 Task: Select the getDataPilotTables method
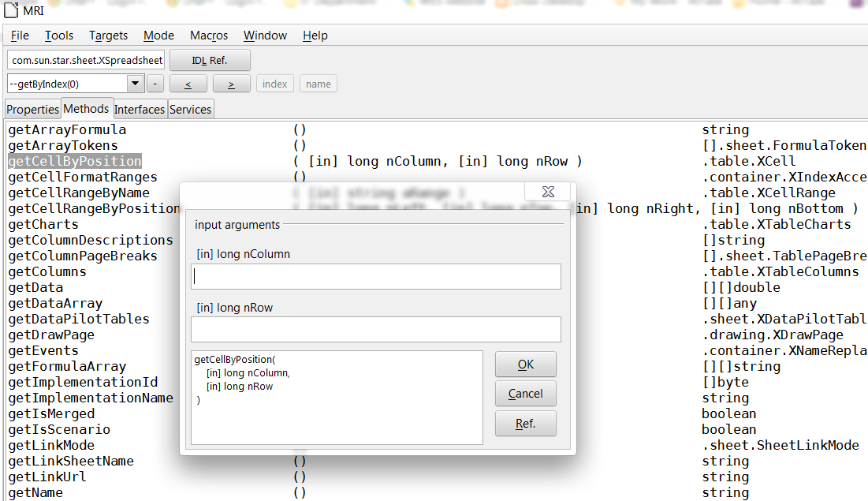(79, 320)
